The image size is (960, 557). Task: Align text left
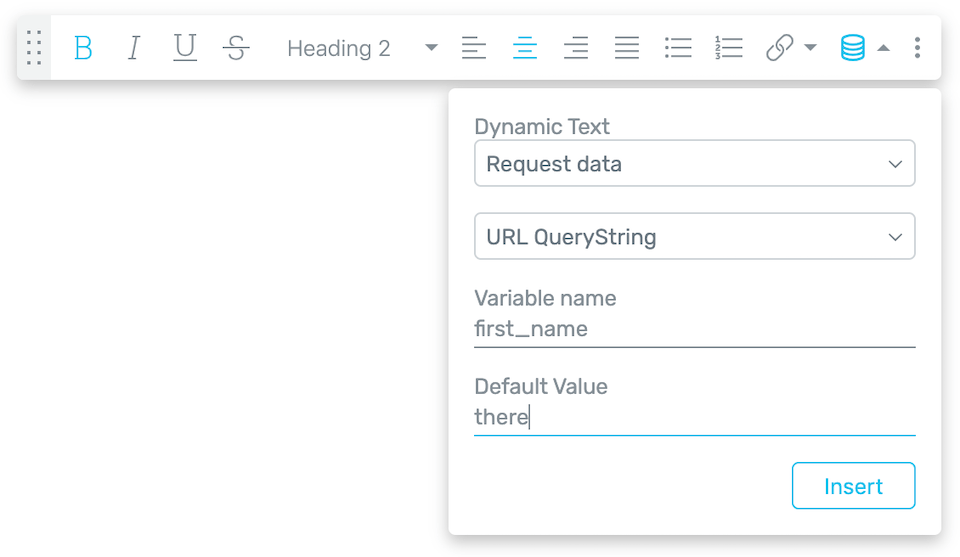pyautogui.click(x=473, y=48)
